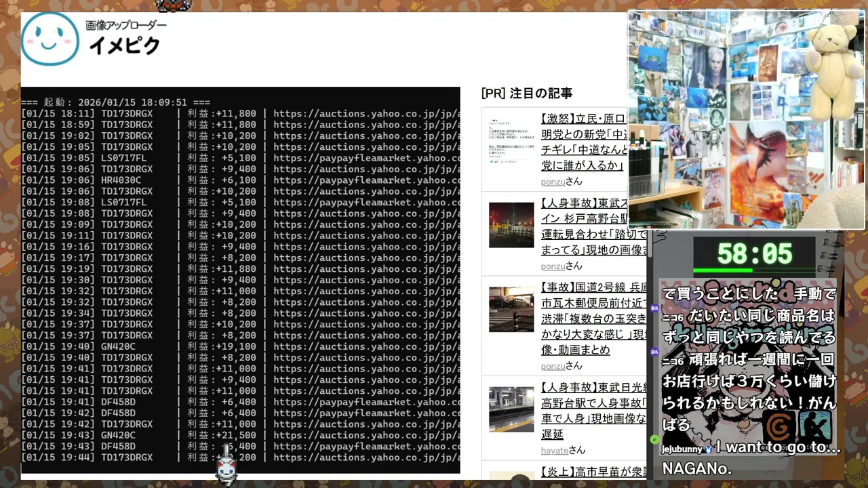The width and height of the screenshot is (868, 488).
Task: Click the green avatar beside jejubunny
Action: click(x=654, y=439)
